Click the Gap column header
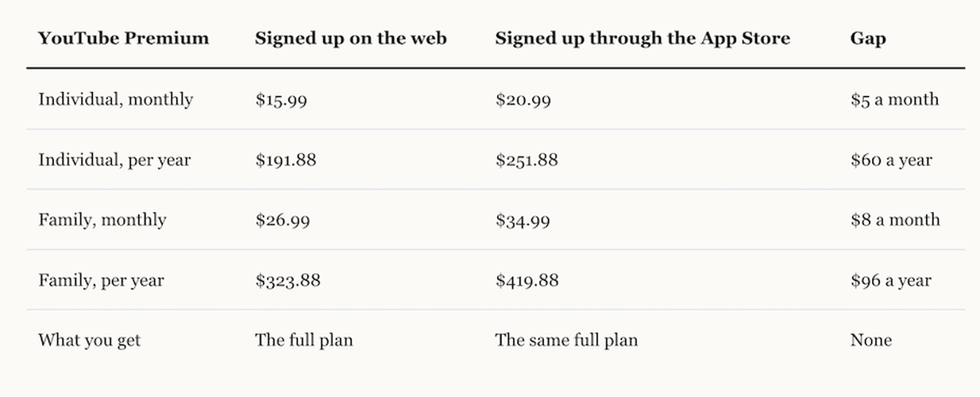The height and width of the screenshot is (397, 980). point(868,38)
